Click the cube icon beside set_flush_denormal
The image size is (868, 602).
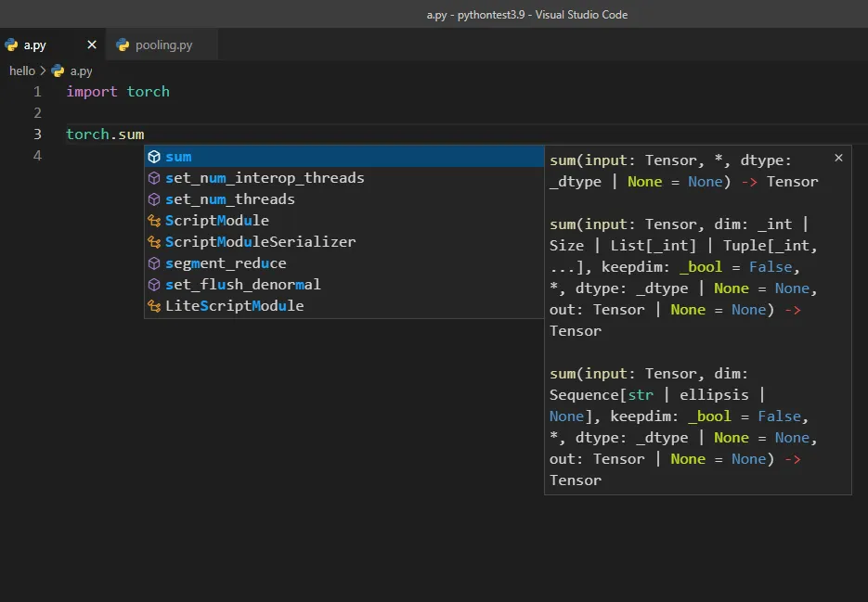(154, 285)
